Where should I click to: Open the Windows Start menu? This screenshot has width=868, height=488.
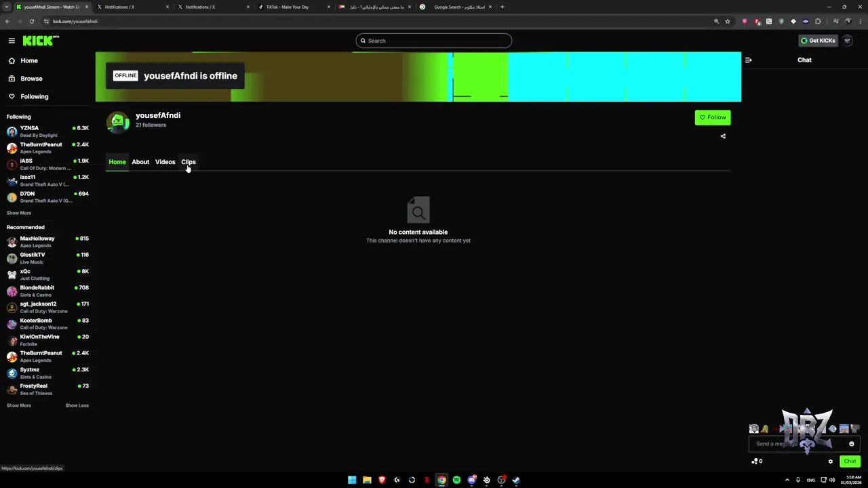pyautogui.click(x=352, y=480)
